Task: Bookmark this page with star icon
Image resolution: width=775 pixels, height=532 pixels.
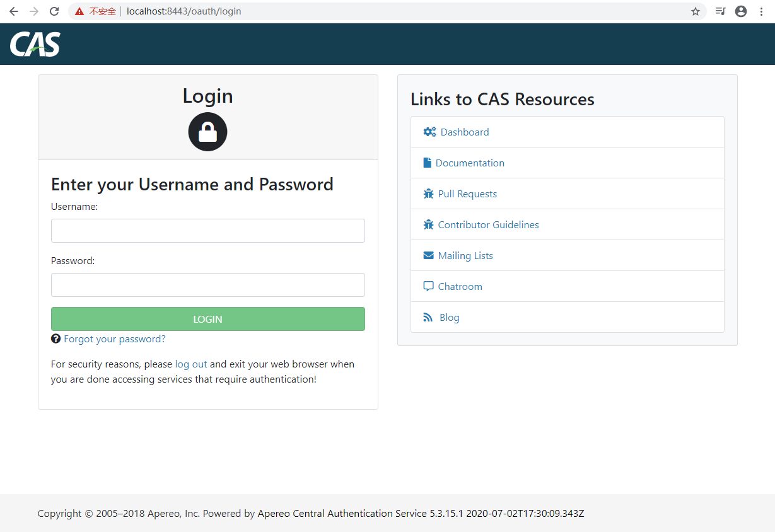Action: pyautogui.click(x=696, y=11)
